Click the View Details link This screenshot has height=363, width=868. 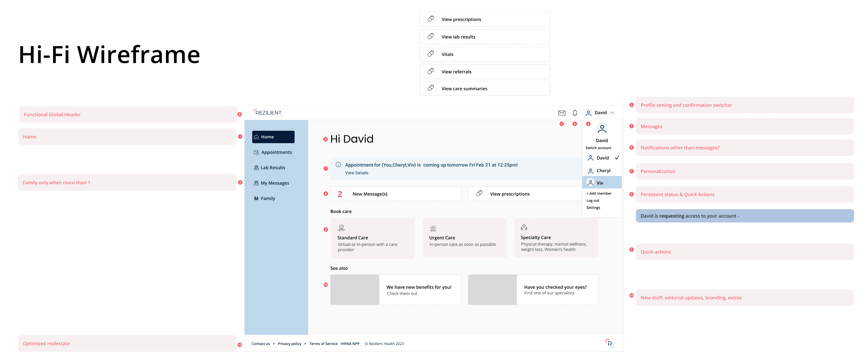tap(356, 173)
